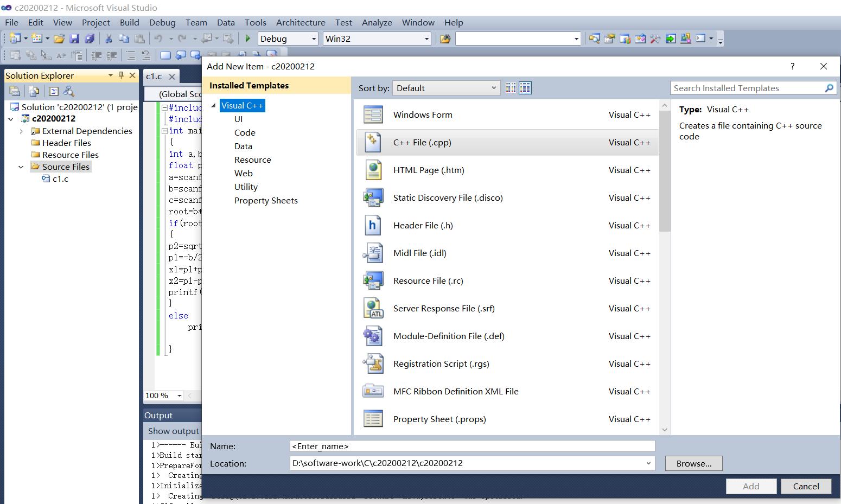Open the Build menu
841x504 pixels.
pyautogui.click(x=129, y=22)
